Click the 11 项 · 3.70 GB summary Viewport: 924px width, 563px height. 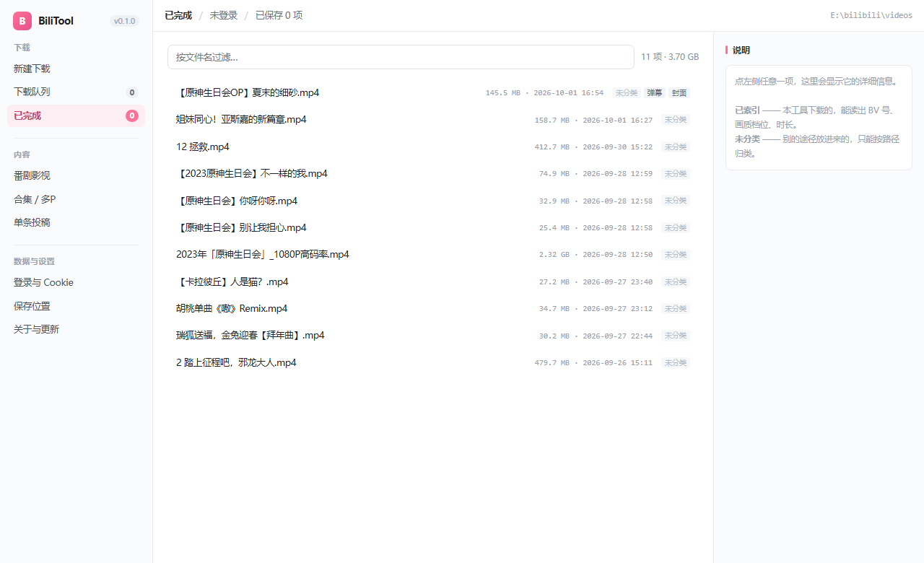(670, 57)
